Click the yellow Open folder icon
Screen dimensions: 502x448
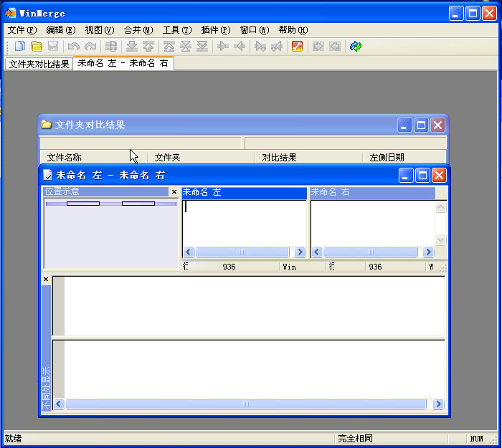click(37, 47)
